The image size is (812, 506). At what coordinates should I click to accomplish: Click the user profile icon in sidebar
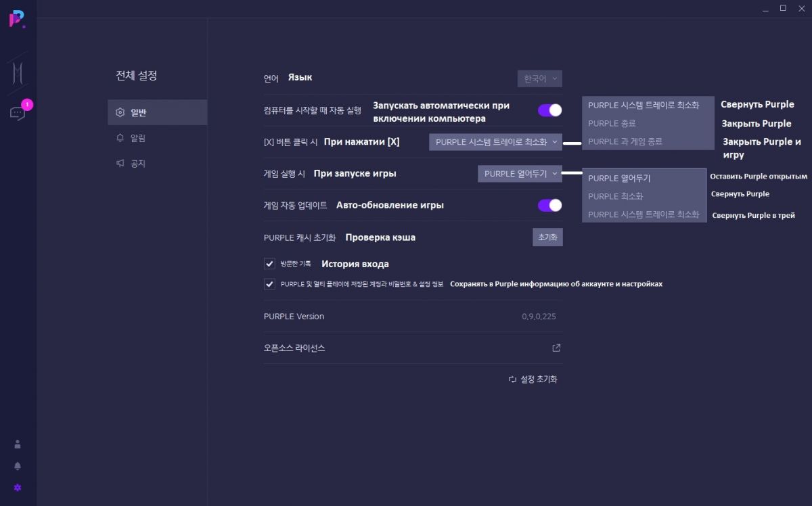click(x=18, y=444)
